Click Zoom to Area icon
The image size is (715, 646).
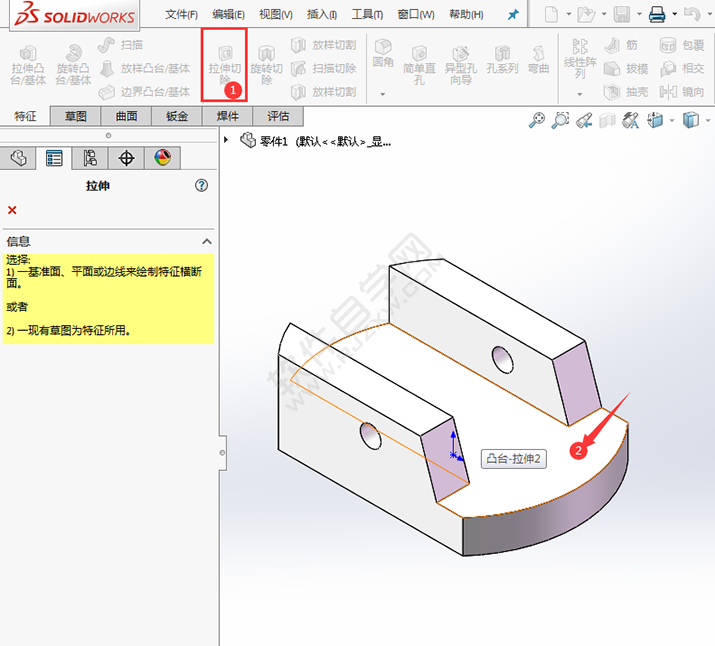coord(560,120)
